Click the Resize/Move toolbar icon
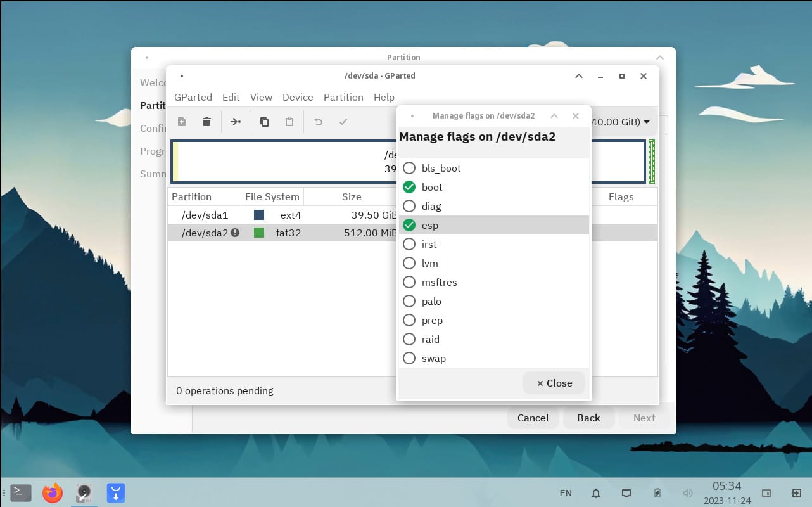This screenshot has width=812, height=507. click(x=235, y=121)
